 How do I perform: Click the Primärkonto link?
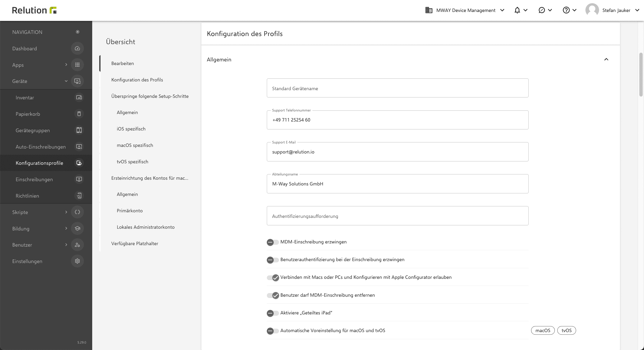click(x=129, y=210)
